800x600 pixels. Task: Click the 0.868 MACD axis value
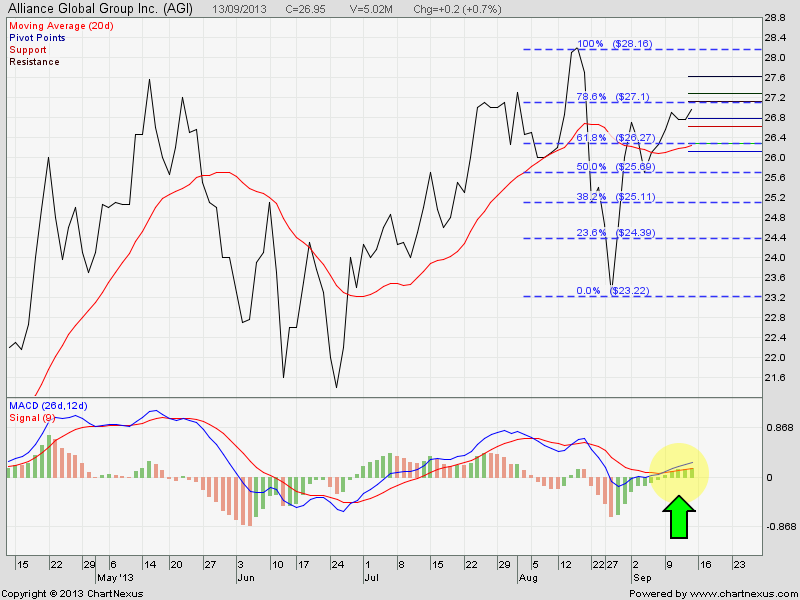pos(778,428)
